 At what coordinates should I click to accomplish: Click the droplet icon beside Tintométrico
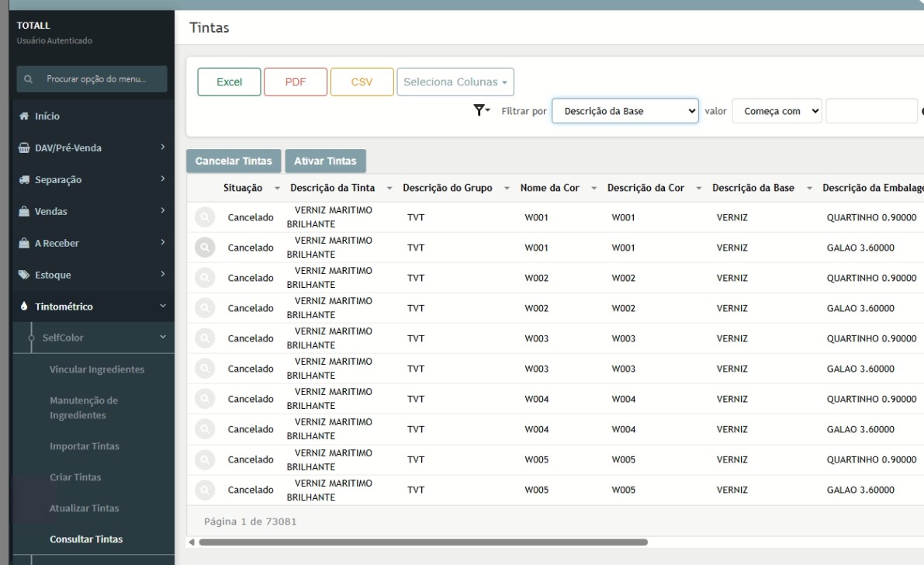[23, 306]
